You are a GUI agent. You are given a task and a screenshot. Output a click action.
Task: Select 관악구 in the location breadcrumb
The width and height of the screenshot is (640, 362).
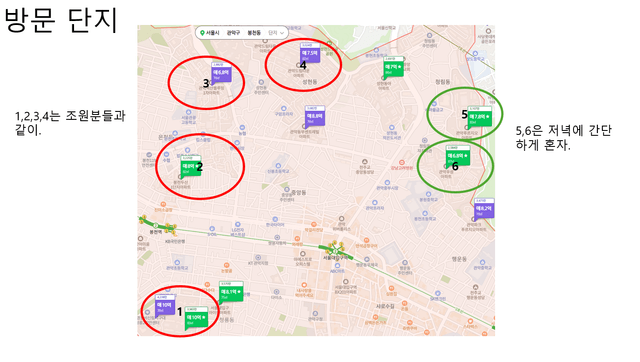tap(233, 33)
